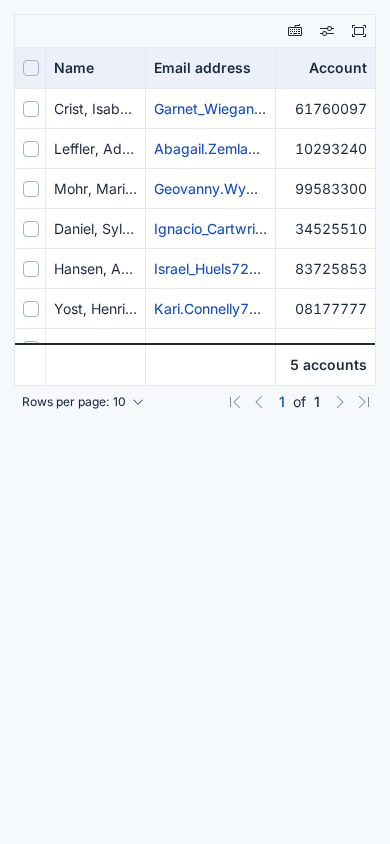The image size is (390, 844).
Task: Go to previous page arrow
Action: point(259,402)
